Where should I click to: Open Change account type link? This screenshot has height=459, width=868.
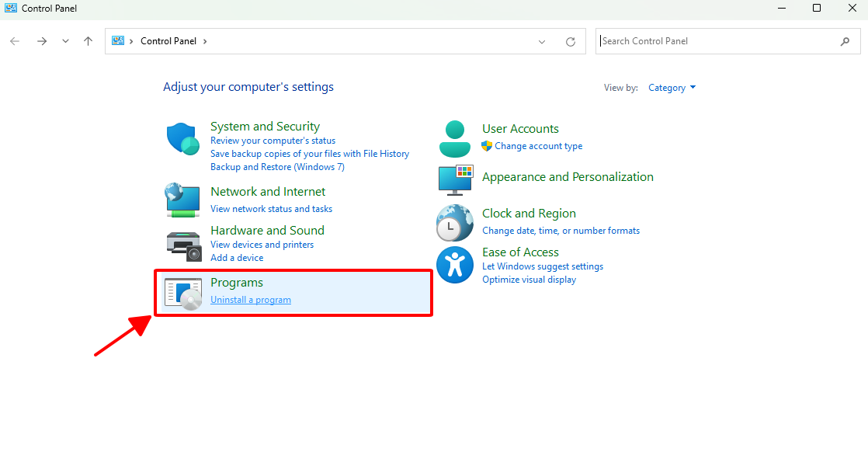click(x=538, y=146)
